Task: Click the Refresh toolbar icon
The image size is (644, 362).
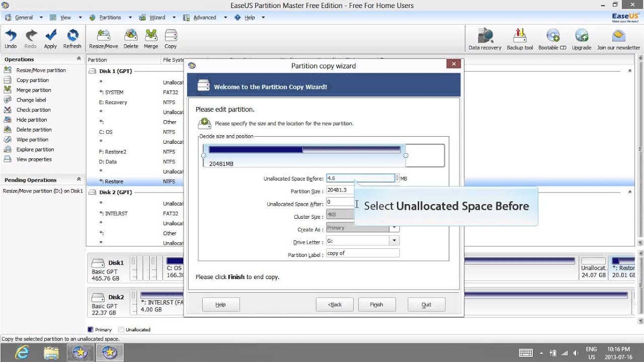Action: click(72, 39)
